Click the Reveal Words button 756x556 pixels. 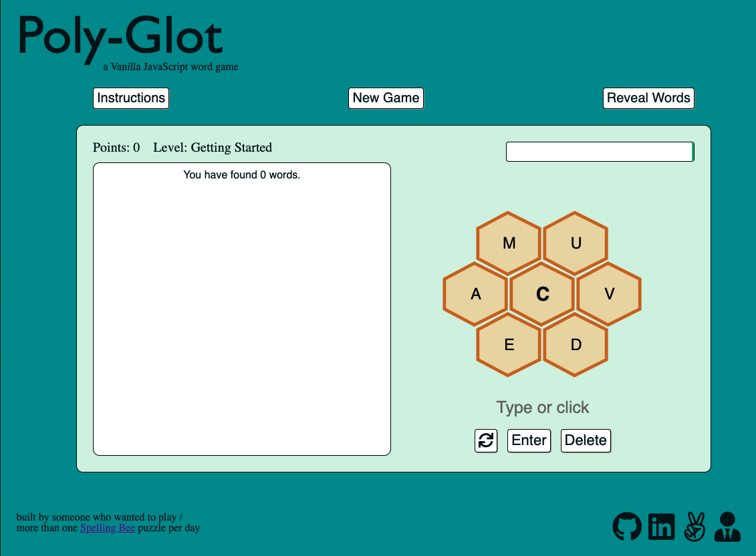tap(648, 98)
